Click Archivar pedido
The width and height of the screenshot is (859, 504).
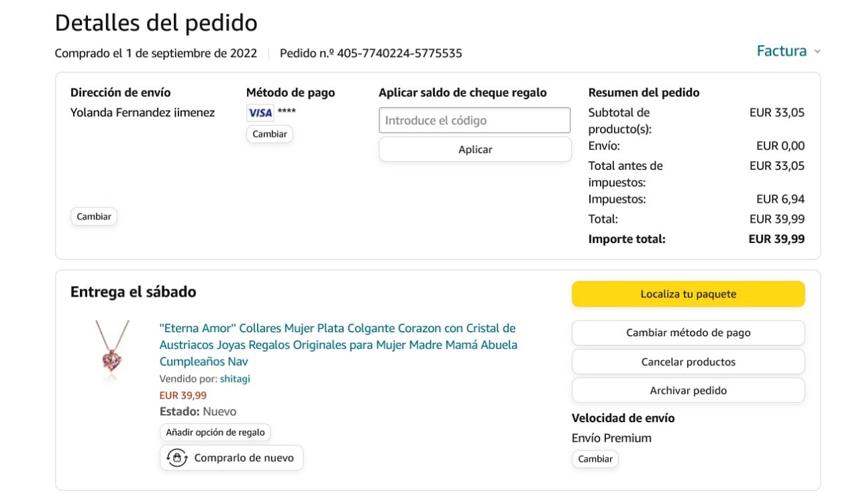688,391
